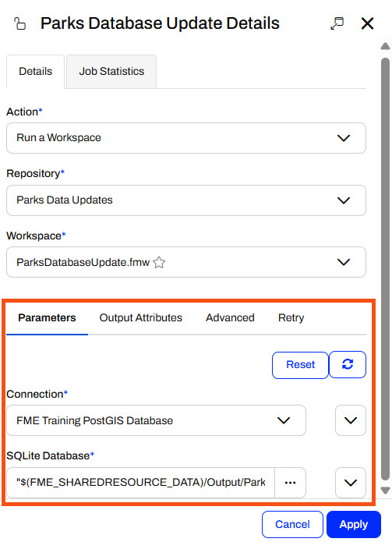Expand the options arrow beside SQLite Database field
The image size is (392, 542).
click(351, 483)
